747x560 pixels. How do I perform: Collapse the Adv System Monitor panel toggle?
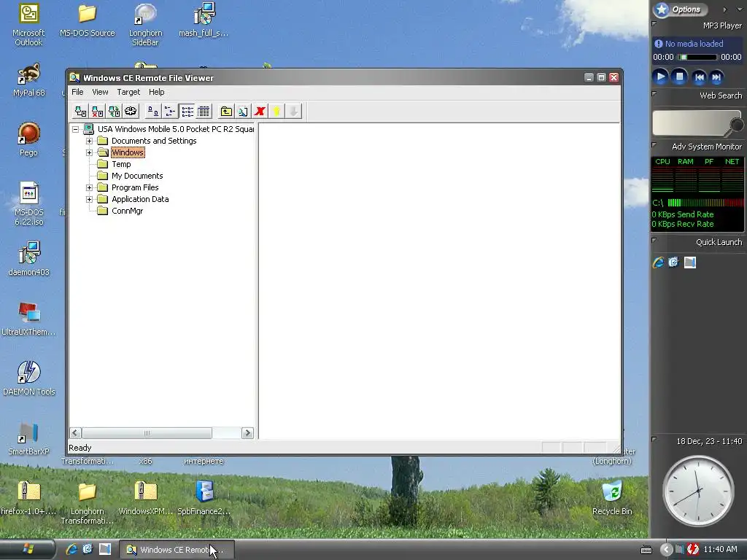point(654,145)
